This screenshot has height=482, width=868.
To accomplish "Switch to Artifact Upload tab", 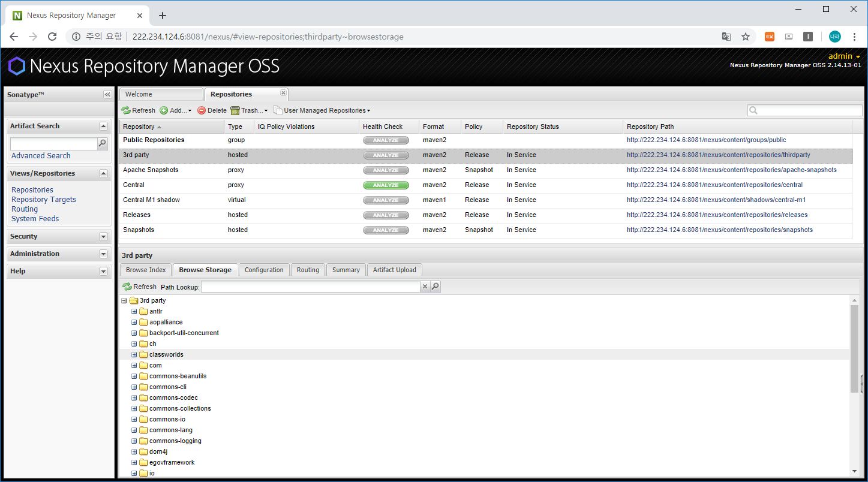I will click(x=395, y=270).
